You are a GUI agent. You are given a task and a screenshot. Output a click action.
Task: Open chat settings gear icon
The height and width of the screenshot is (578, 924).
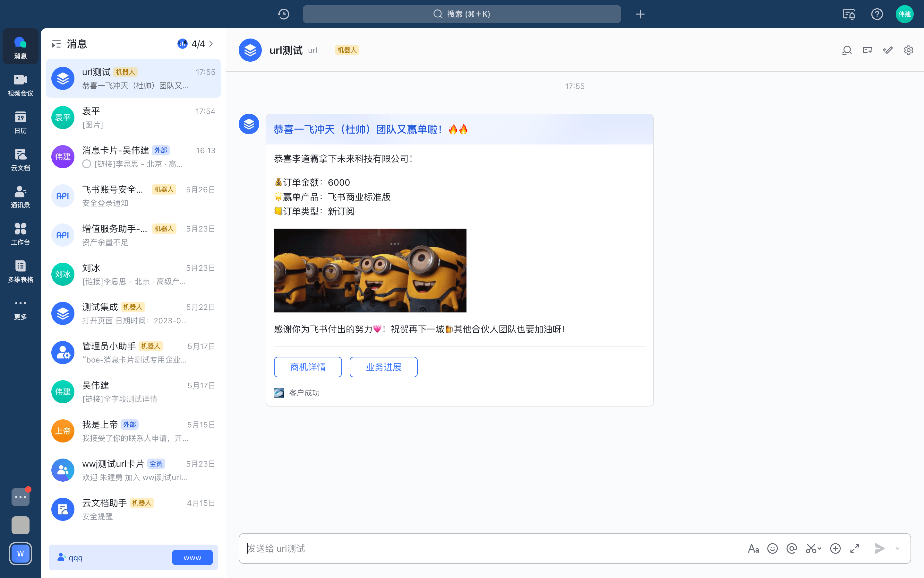click(x=908, y=50)
